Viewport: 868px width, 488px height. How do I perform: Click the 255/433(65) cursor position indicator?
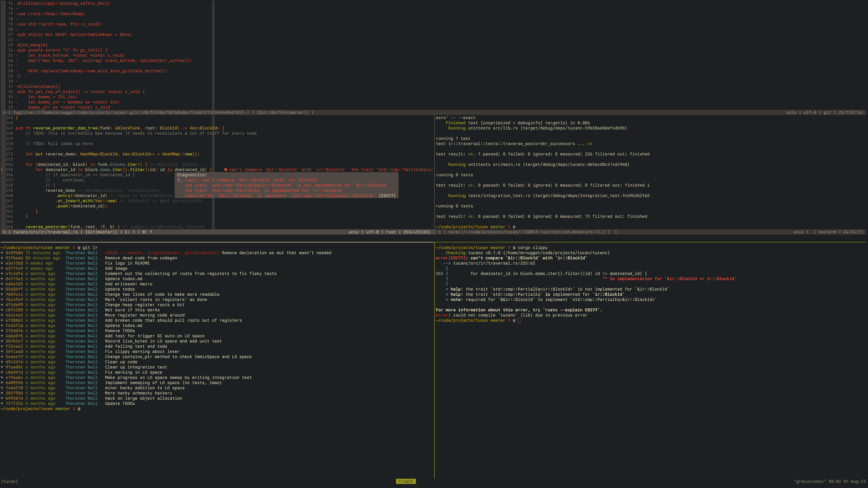coord(417,232)
